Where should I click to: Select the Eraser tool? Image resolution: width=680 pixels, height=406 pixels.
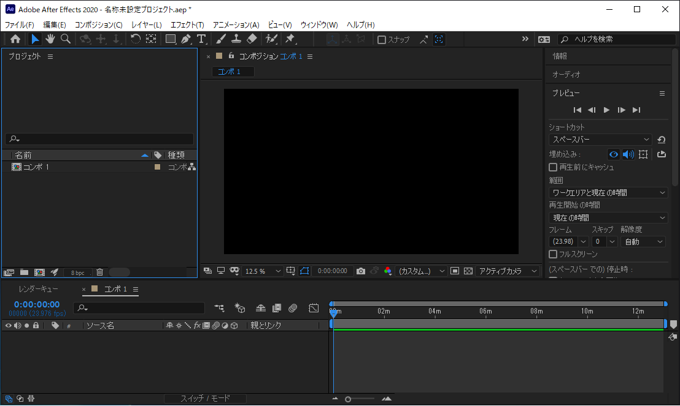click(252, 39)
